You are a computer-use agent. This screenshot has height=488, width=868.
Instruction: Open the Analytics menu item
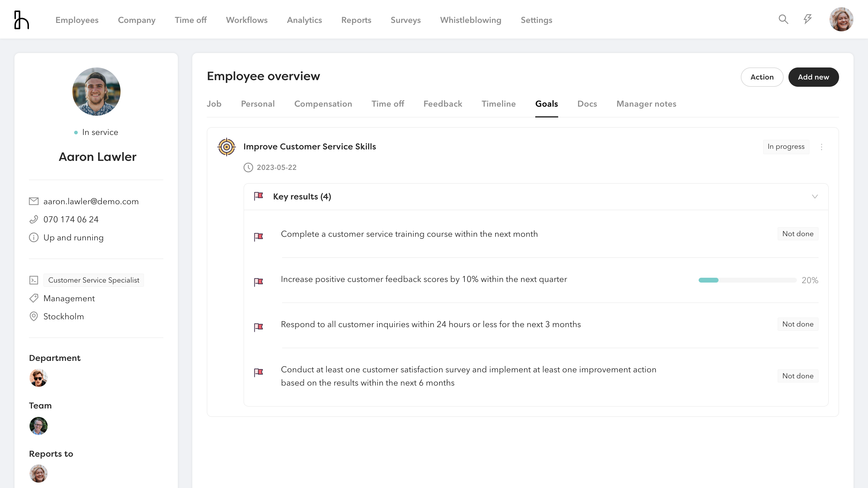coord(304,20)
